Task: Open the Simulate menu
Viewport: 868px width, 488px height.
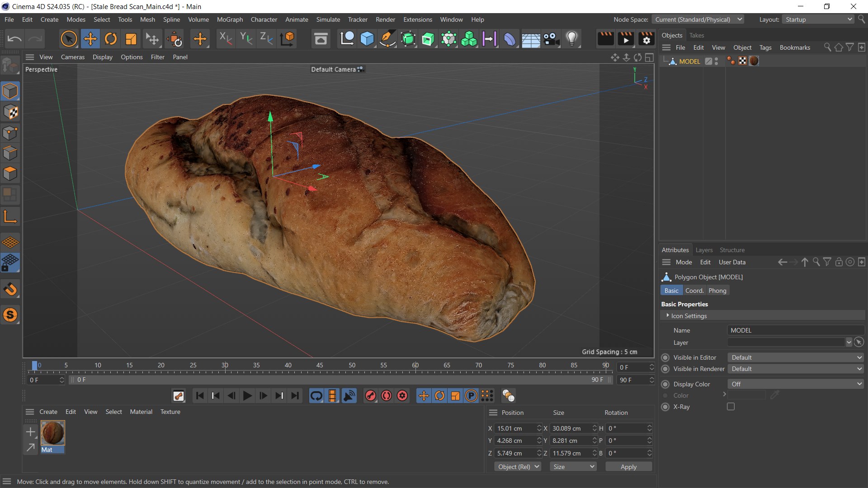Action: click(328, 19)
